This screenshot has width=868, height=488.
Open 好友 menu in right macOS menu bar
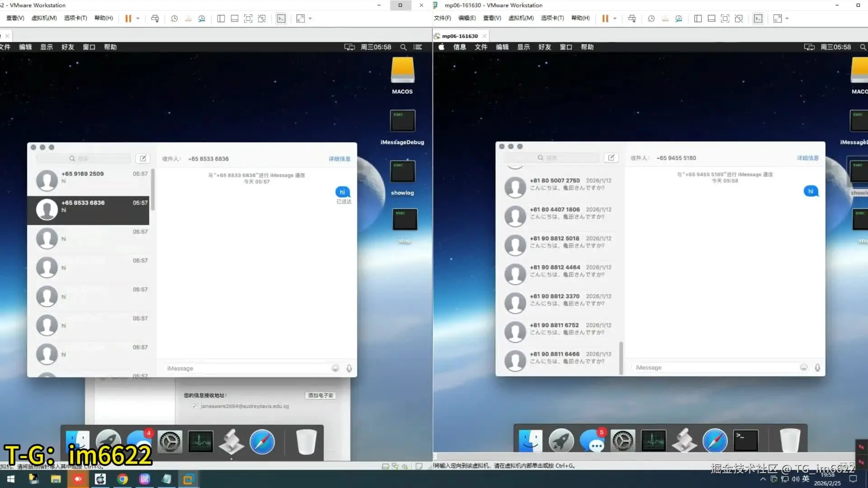point(544,47)
